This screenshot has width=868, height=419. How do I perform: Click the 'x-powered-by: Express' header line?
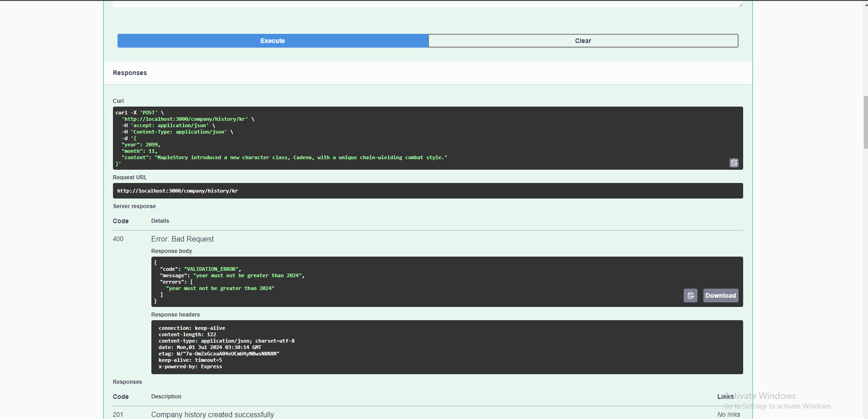(190, 366)
